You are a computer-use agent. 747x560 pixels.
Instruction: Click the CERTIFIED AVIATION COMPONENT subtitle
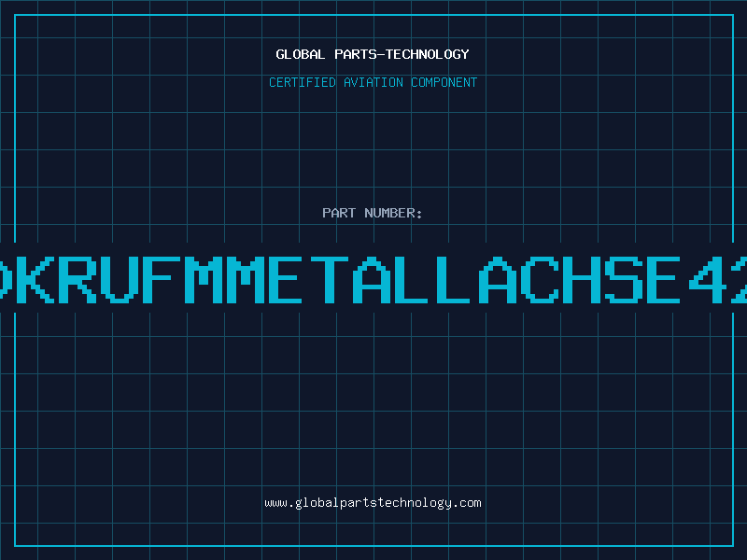(x=373, y=82)
